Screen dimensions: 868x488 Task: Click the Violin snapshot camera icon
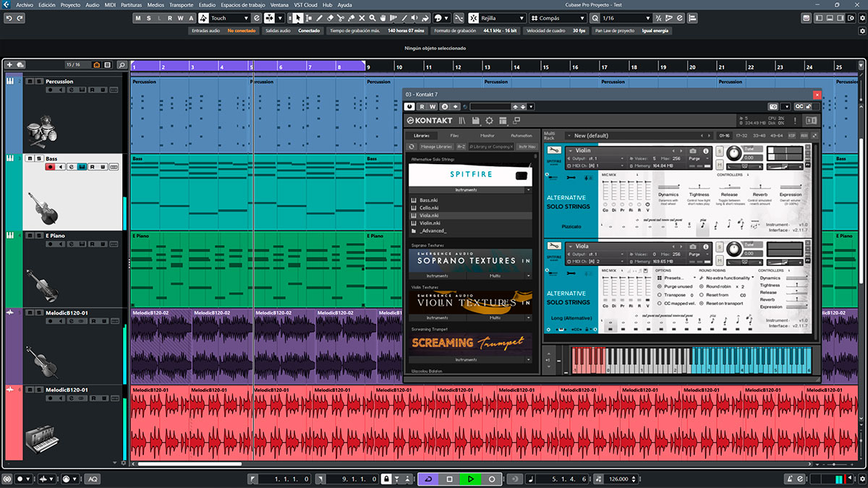(x=693, y=150)
